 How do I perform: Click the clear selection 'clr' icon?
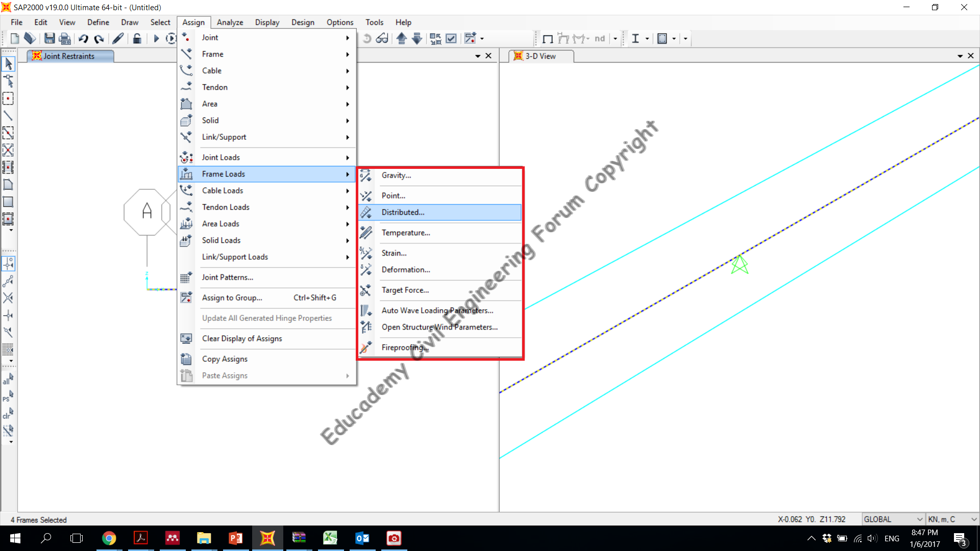8,413
